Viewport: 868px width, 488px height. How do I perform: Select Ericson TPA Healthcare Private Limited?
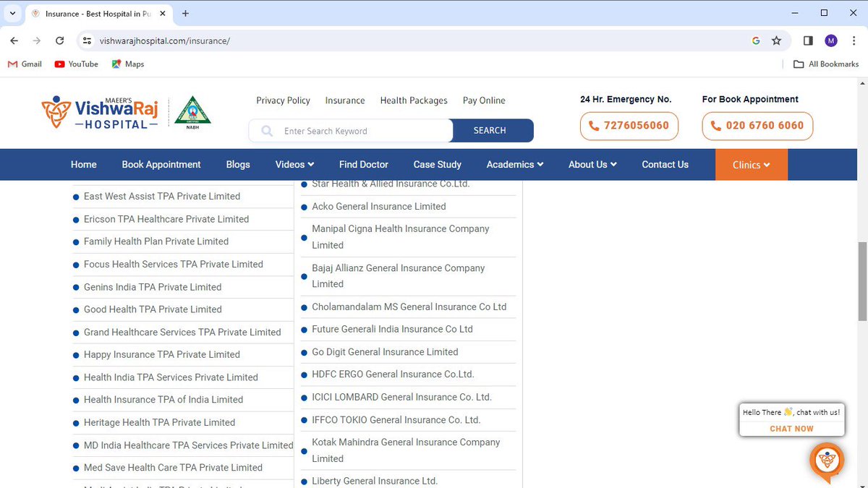166,219
